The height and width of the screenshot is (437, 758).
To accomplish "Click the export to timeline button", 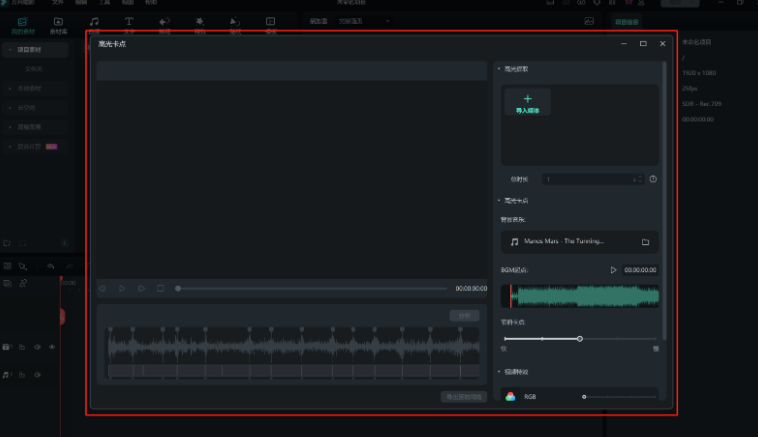I will 463,397.
